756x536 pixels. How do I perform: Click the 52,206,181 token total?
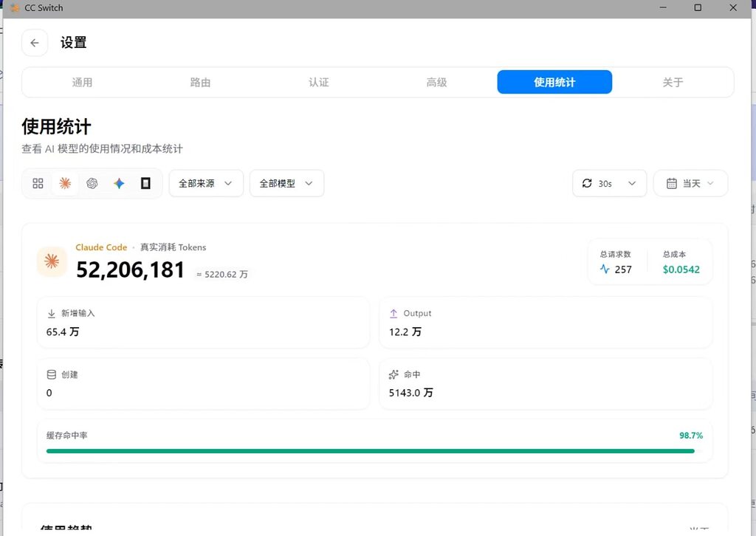[130, 270]
